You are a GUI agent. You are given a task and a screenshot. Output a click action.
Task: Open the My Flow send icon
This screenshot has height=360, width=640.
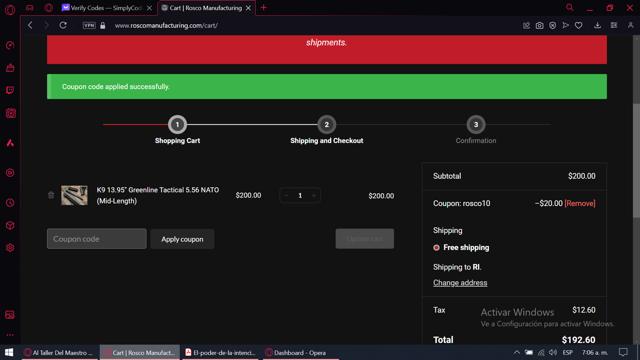tap(565, 25)
